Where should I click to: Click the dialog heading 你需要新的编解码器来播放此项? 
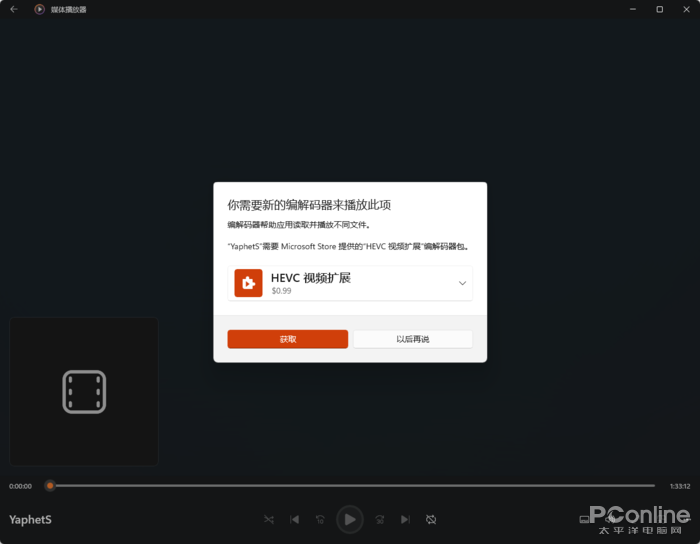tap(309, 205)
